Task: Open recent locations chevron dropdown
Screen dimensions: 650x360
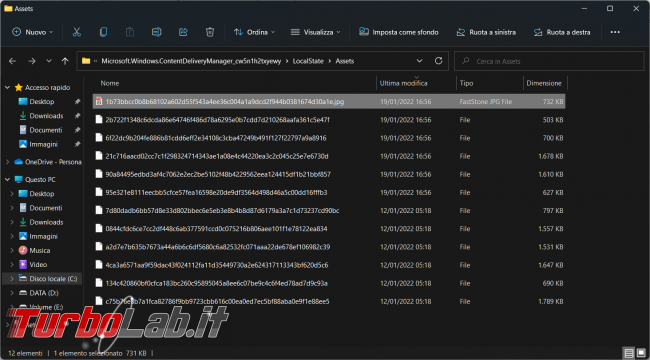Action: [x=49, y=61]
